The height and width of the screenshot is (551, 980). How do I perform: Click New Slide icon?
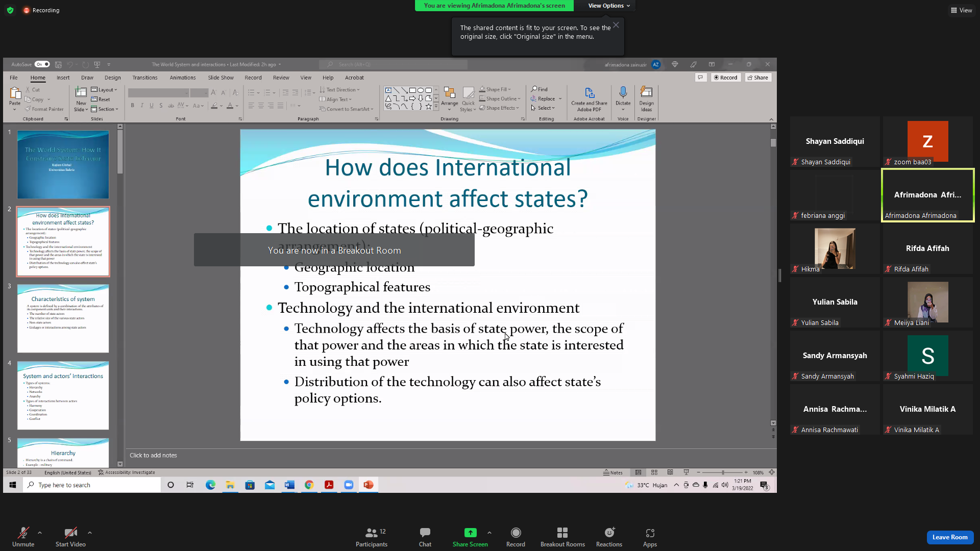coord(81,92)
